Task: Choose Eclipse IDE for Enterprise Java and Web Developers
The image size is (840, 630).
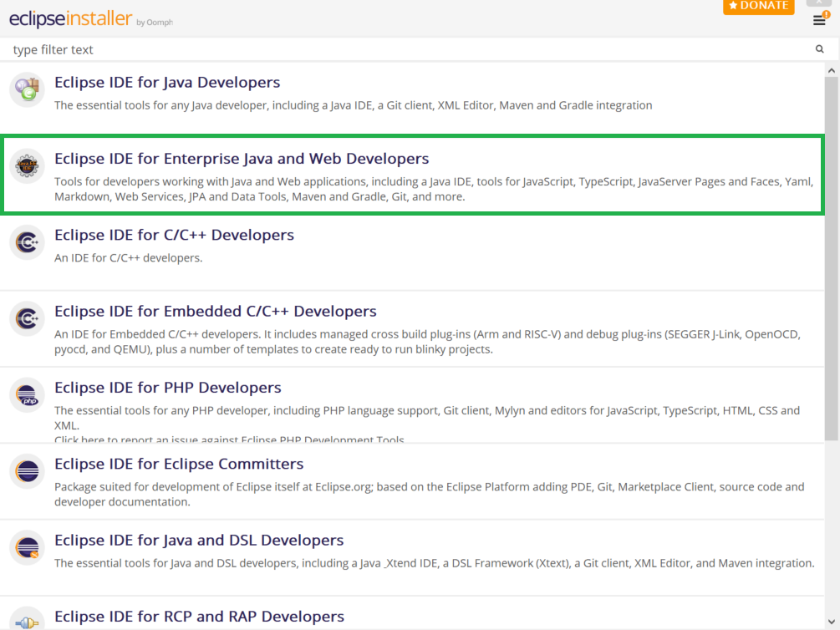Action: coord(242,159)
